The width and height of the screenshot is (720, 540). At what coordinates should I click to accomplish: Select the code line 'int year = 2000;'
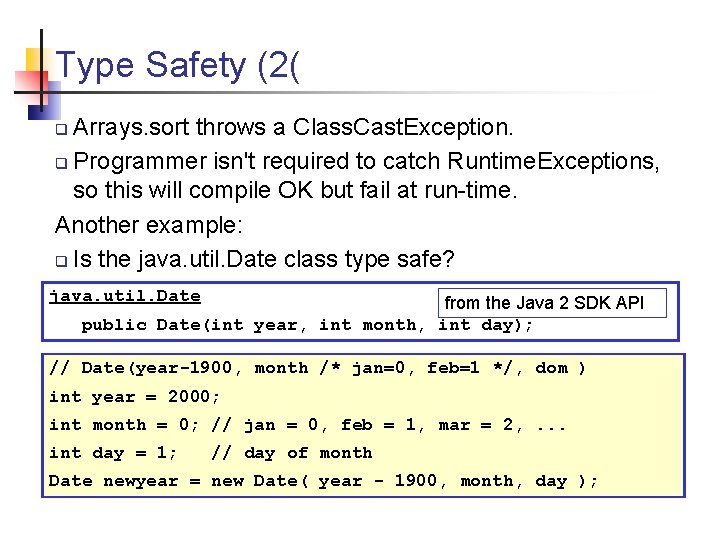(x=135, y=397)
